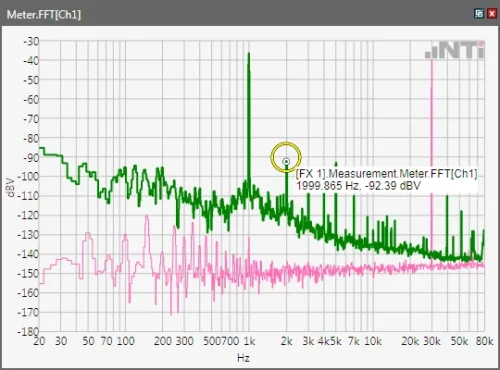Viewport: 500px width, 370px height.
Task: Click the tip of the green 1 kHz fundamental peak
Action: pos(249,54)
